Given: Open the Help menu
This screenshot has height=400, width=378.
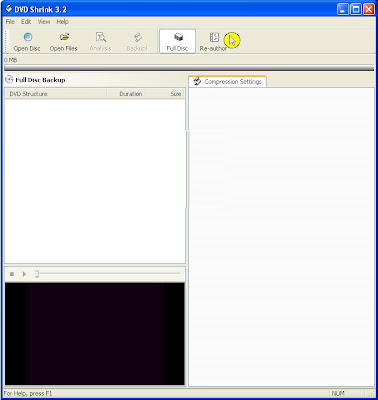Looking at the screenshot, I should click(x=62, y=22).
